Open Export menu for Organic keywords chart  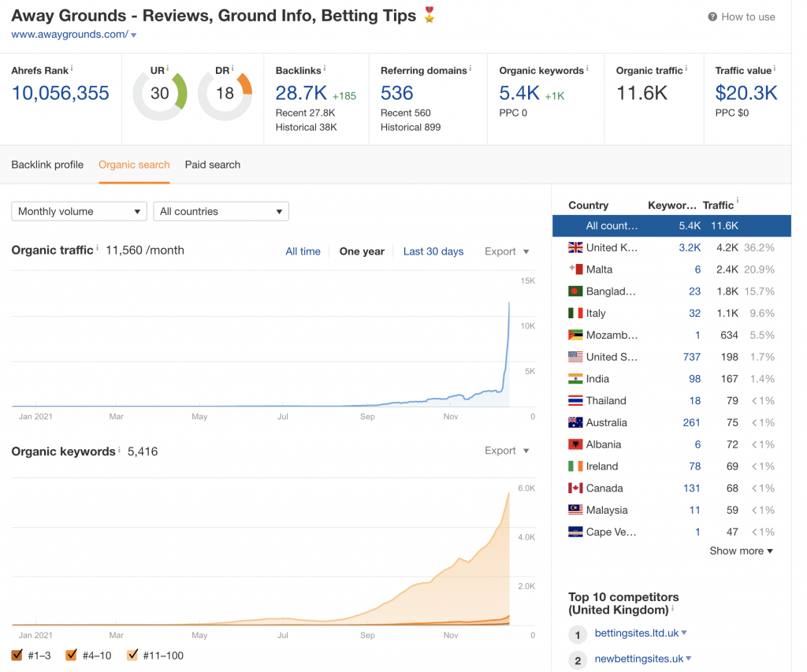click(507, 451)
